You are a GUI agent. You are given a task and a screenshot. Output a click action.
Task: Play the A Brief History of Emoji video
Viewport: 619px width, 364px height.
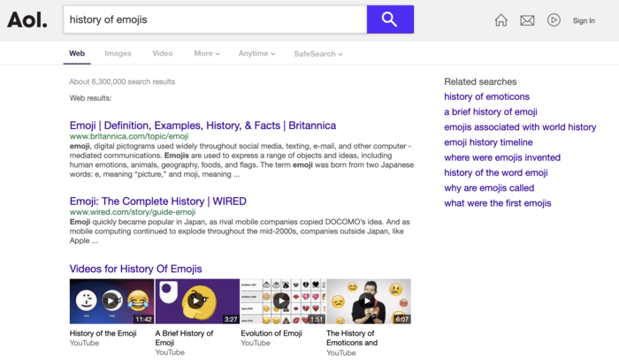coord(197,301)
